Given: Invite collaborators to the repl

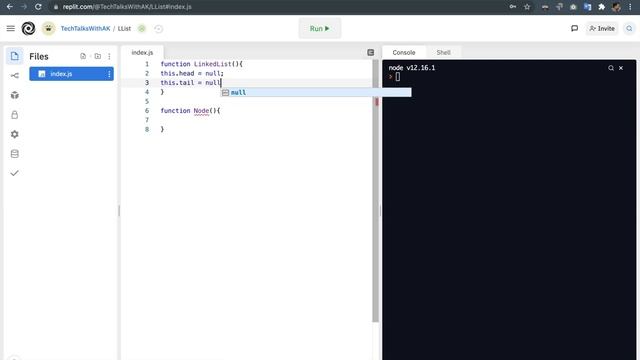Looking at the screenshot, I should (602, 29).
